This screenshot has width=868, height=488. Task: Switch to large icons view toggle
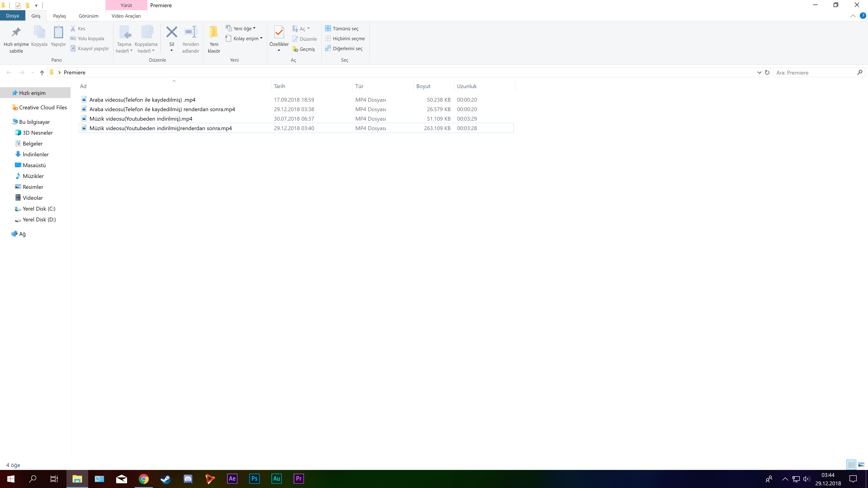point(861,465)
